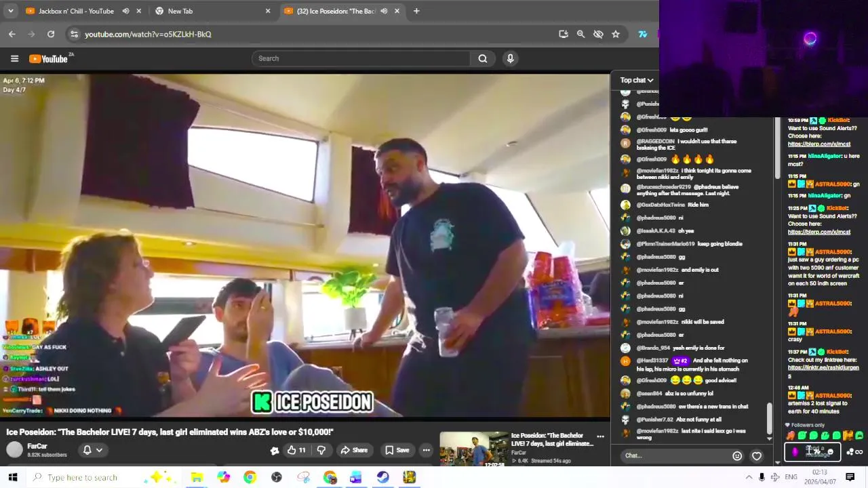Expand the Top chat dropdown
The height and width of the screenshot is (488, 868).
(x=636, y=80)
